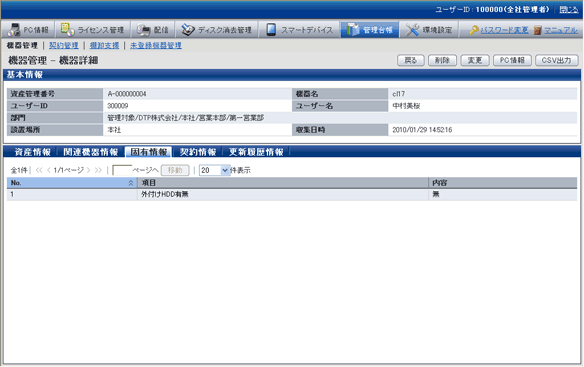The height and width of the screenshot is (367, 584).
Task: Click the 変更 button
Action: (475, 60)
